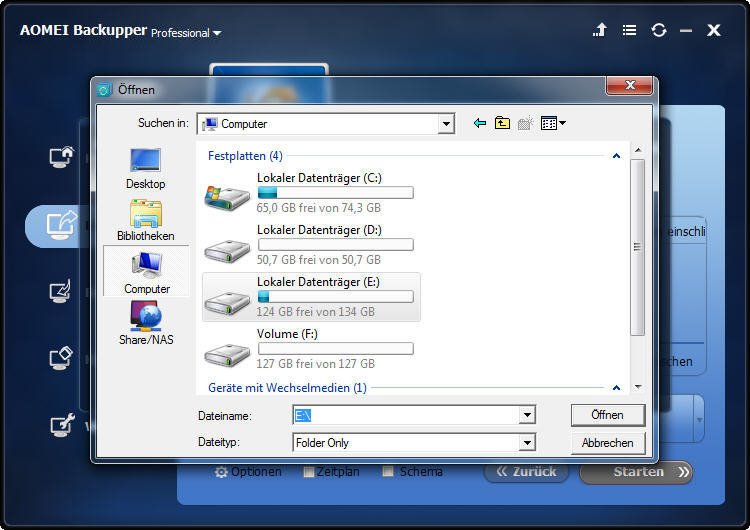Open the Professional edition dropdown
This screenshot has height=530, width=750.
coord(186,33)
